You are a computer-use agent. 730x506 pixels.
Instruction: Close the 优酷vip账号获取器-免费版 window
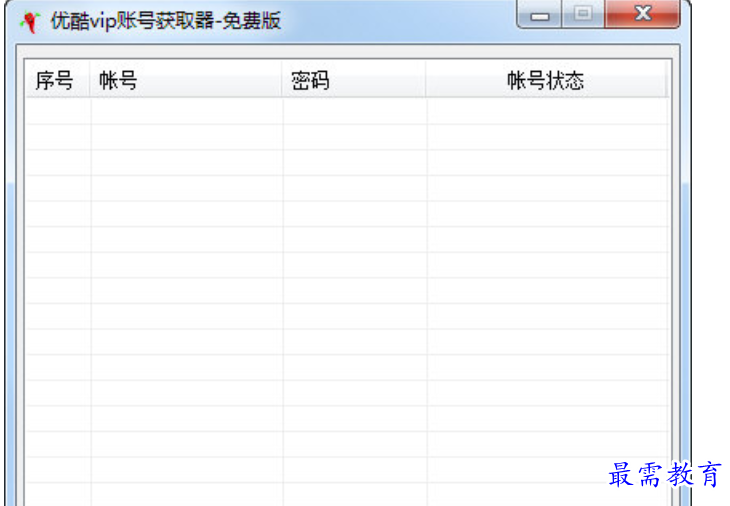click(642, 14)
